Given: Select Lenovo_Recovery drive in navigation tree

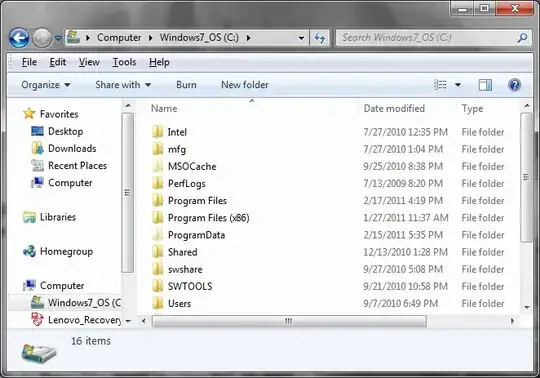Looking at the screenshot, I should coord(76,320).
